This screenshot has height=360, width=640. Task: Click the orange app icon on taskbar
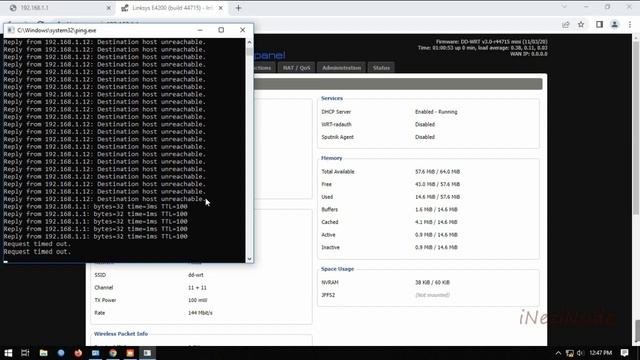point(130,353)
